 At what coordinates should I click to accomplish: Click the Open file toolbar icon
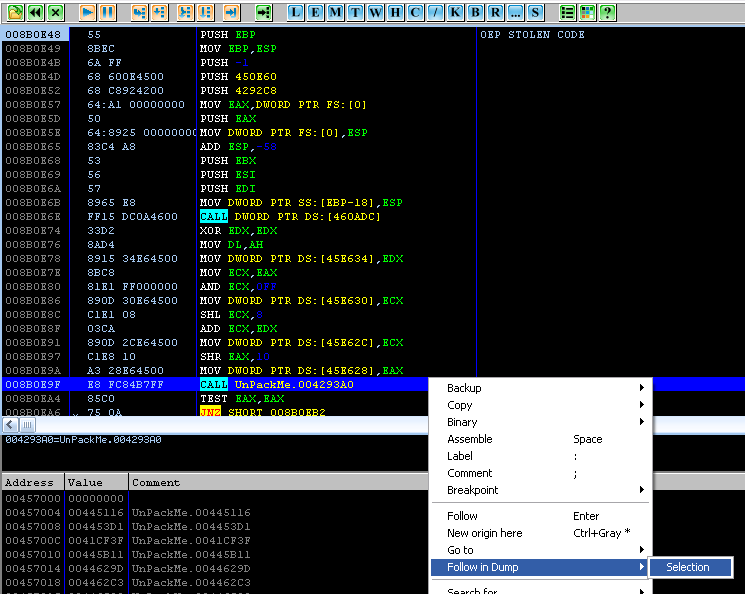(14, 13)
